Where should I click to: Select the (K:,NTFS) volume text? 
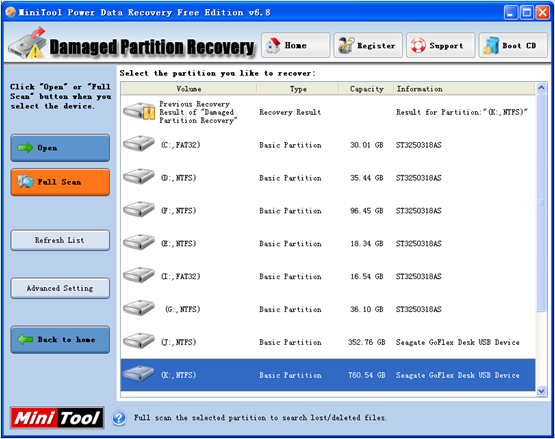pos(178,375)
